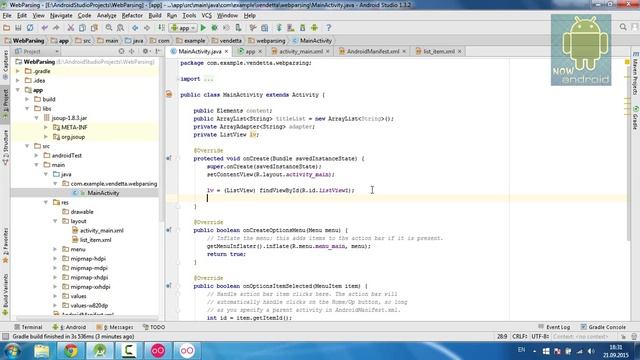
Task: Collapse the app module node
Action: (18, 90)
